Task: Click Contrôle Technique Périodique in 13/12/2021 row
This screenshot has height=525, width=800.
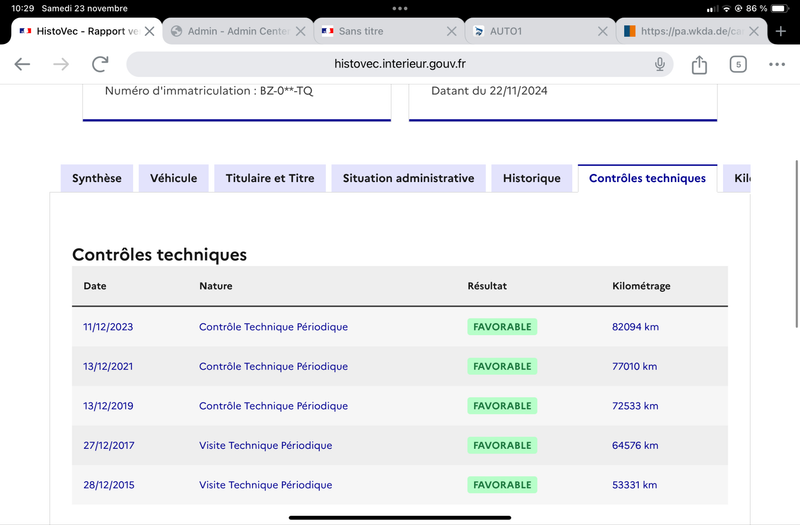Action: tap(273, 366)
